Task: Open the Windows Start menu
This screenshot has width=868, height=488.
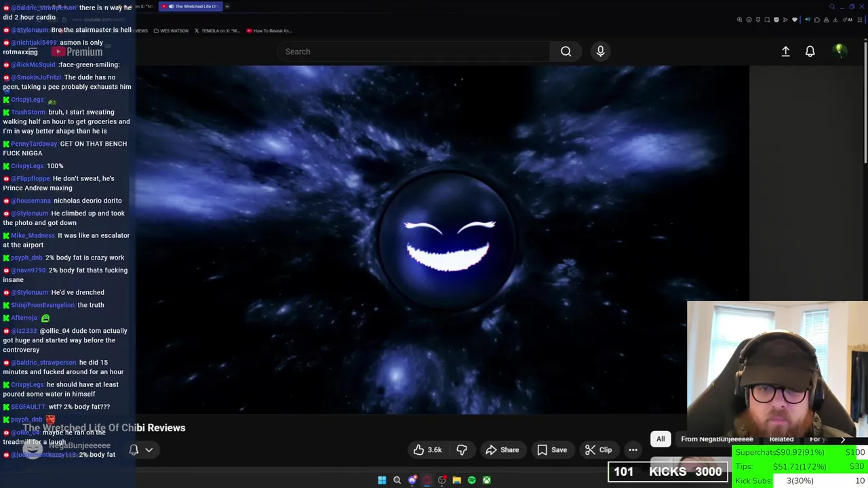Action: [382, 480]
